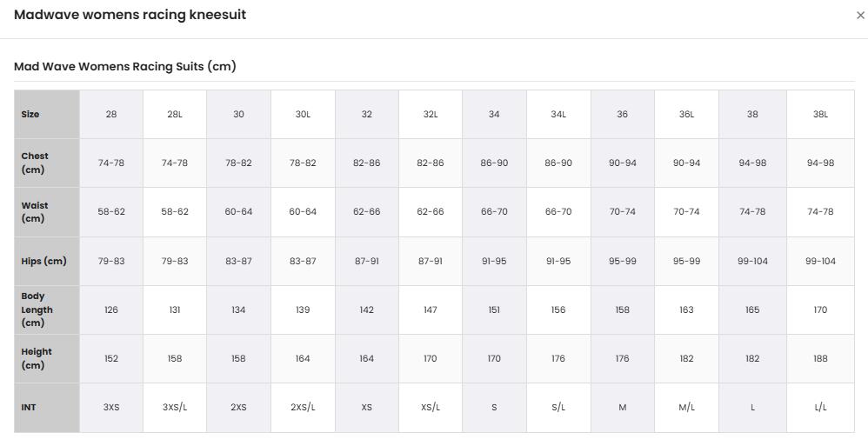Image resolution: width=868 pixels, height=446 pixels.
Task: Click the Height (cm) row header
Action: [x=47, y=358]
